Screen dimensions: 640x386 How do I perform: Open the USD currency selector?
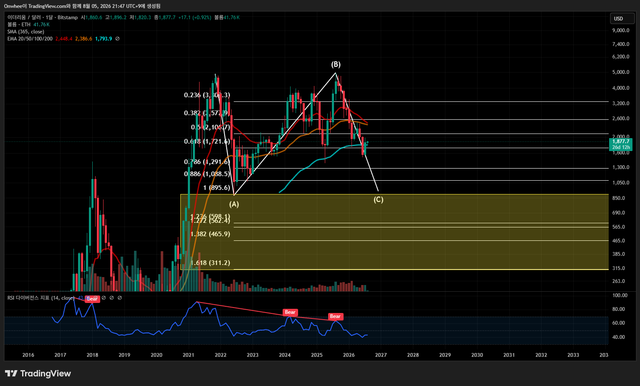pos(622,18)
